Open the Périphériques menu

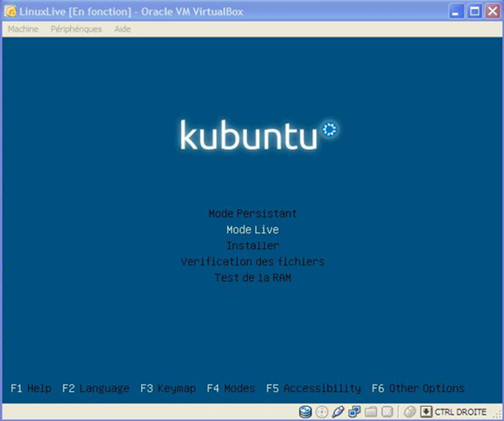click(x=76, y=29)
